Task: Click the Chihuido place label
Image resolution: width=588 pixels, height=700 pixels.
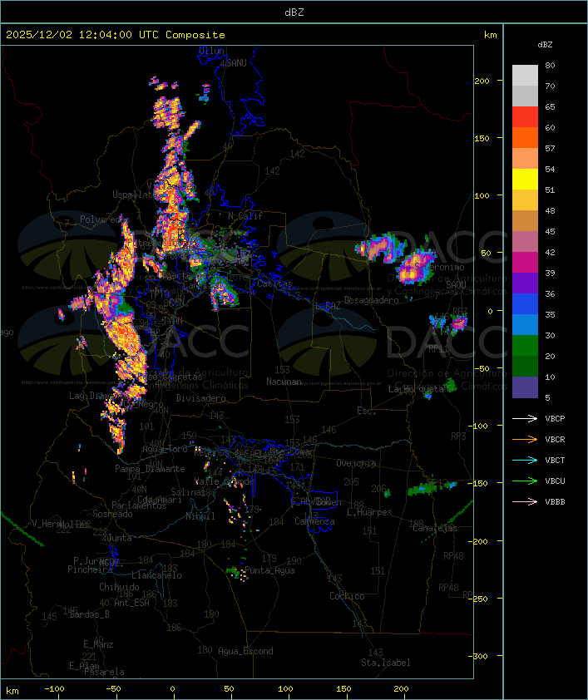Action: (x=119, y=587)
